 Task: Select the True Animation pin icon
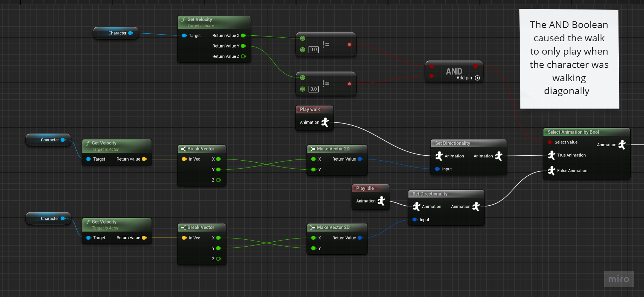click(552, 155)
